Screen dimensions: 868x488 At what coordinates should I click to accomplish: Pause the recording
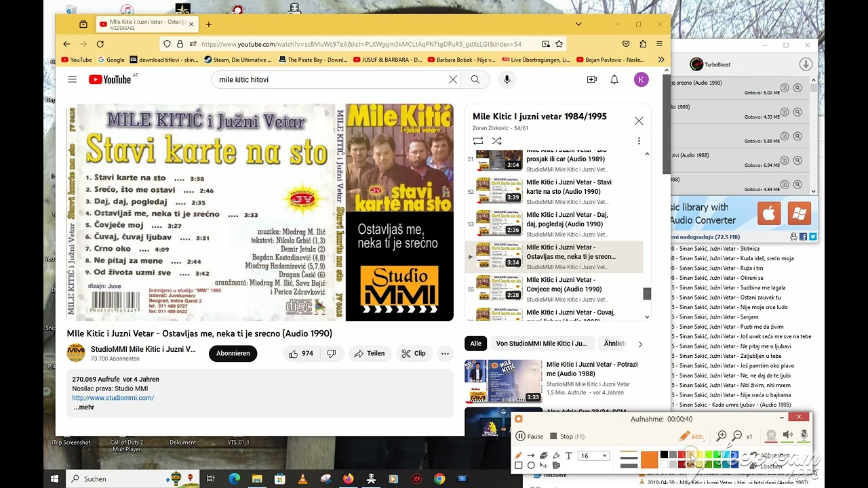pyautogui.click(x=530, y=436)
